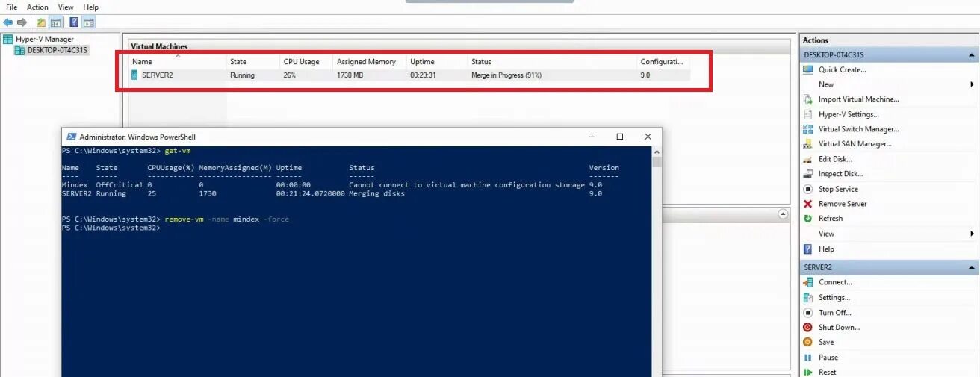Click Connect icon for SERVER2
Image resolution: width=980 pixels, height=377 pixels.
pyautogui.click(x=807, y=282)
